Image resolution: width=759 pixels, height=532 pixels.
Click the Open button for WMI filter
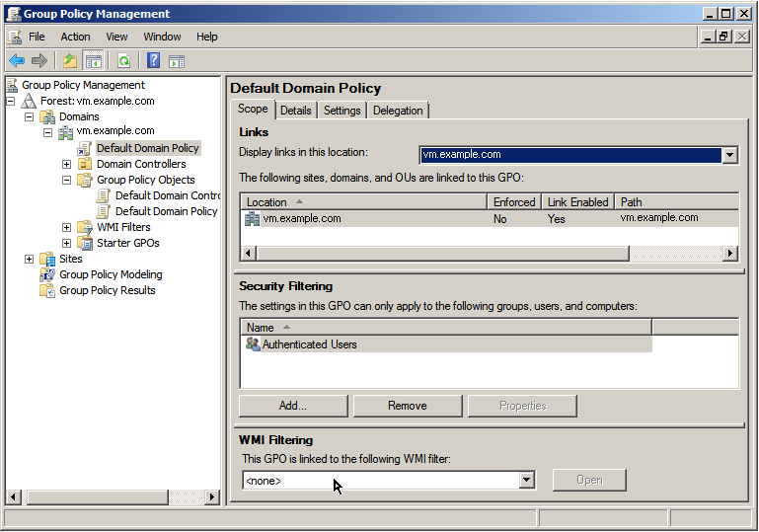[589, 480]
